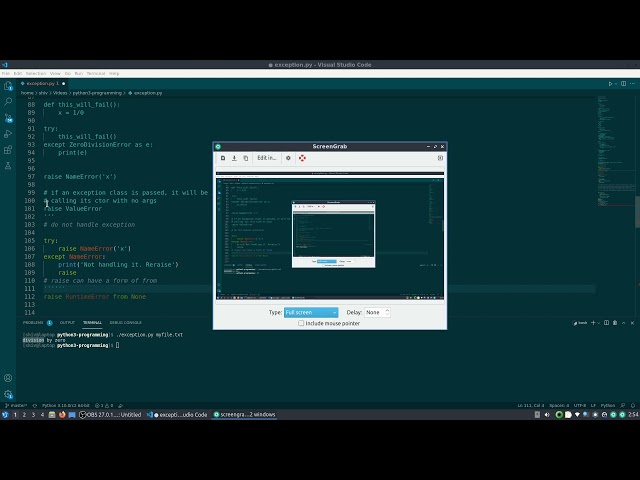This screenshot has height=480, width=640.
Task: Open the Accounts icon in the activity bar
Action: tap(8, 378)
